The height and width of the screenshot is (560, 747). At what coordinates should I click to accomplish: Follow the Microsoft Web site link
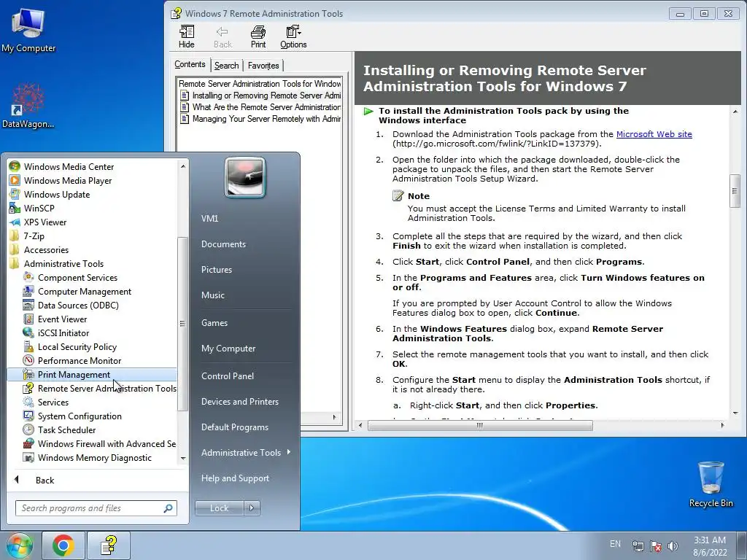pos(654,134)
